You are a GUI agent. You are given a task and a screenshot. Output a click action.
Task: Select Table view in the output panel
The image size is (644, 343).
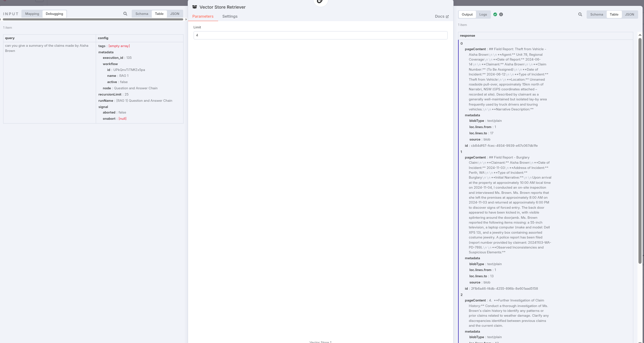click(x=614, y=15)
